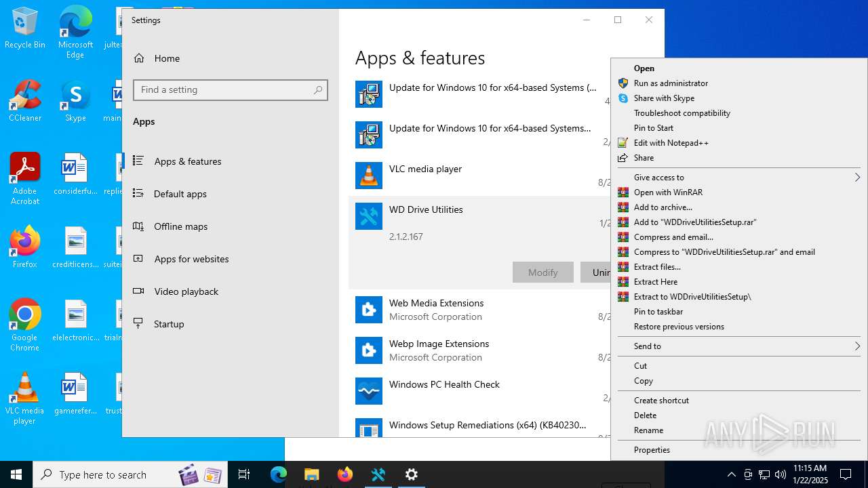
Task: Click the Windows PC Health Check icon
Action: tap(369, 391)
